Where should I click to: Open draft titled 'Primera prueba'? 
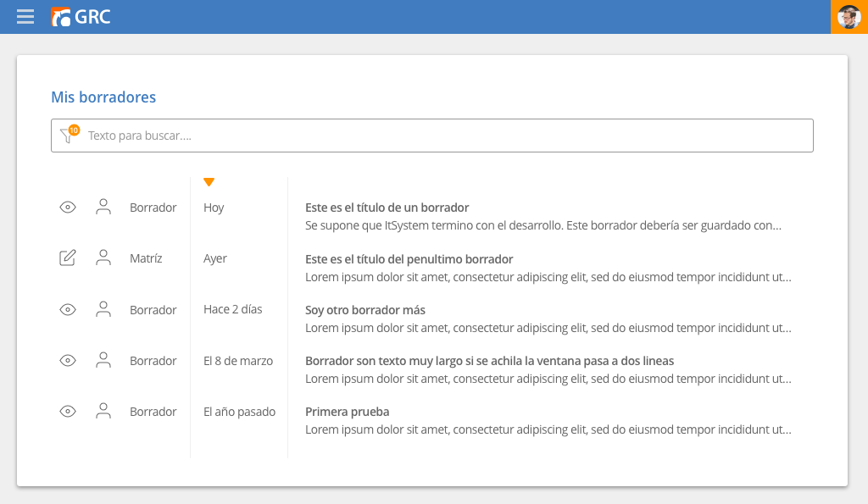[348, 412]
